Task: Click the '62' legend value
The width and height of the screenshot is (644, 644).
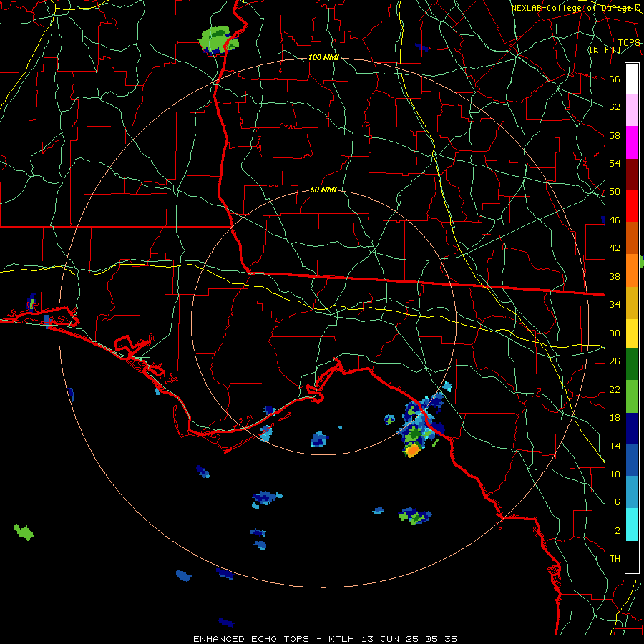Action: 615,107
